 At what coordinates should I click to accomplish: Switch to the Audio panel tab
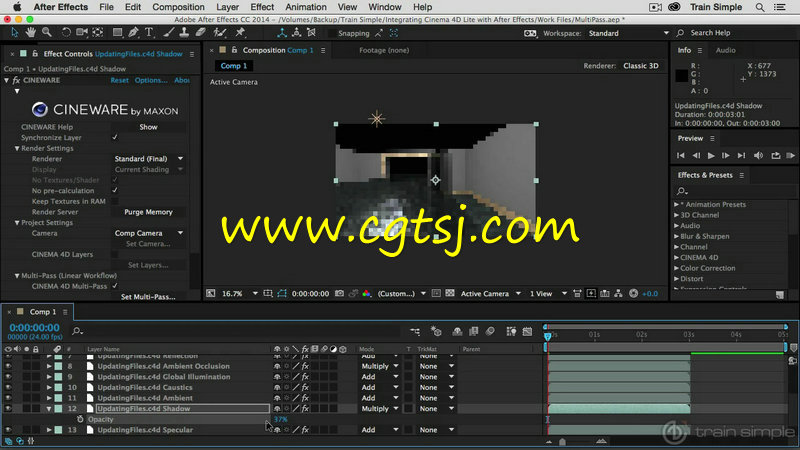(725, 50)
